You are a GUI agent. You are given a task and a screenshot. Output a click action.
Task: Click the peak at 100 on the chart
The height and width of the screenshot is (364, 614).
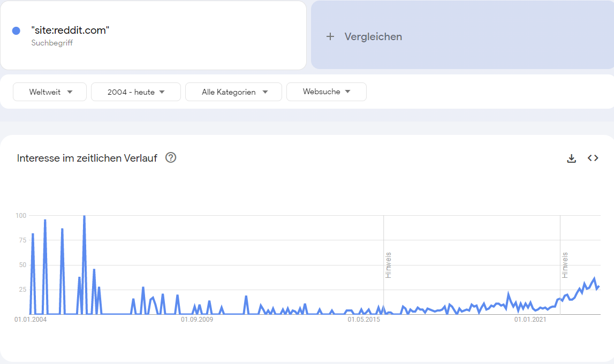click(84, 216)
